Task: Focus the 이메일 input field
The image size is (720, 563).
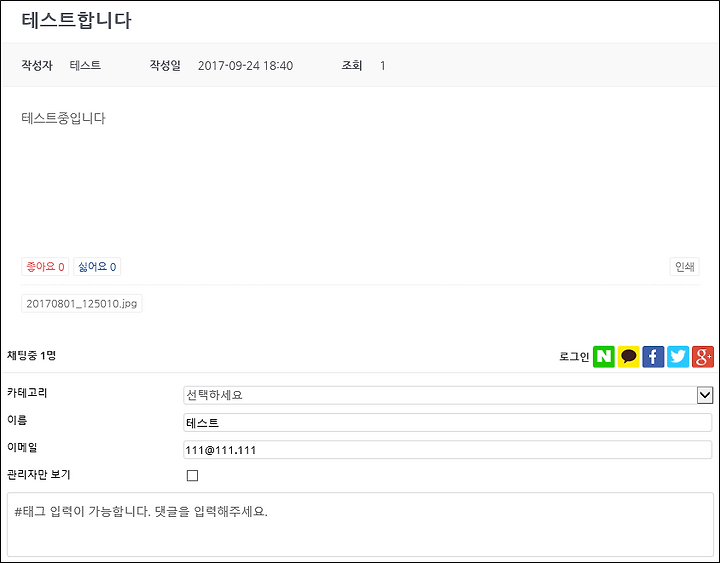Action: click(448, 450)
